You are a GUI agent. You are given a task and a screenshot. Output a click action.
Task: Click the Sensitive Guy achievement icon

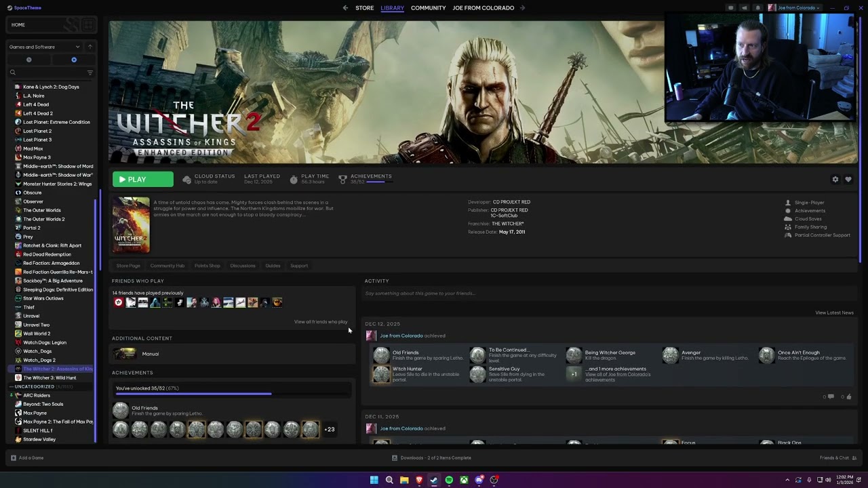[x=478, y=374]
